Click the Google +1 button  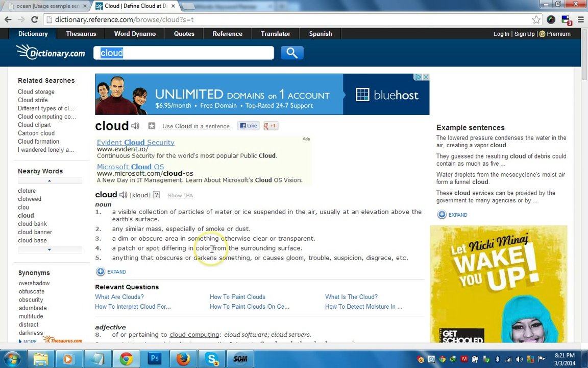[271, 126]
